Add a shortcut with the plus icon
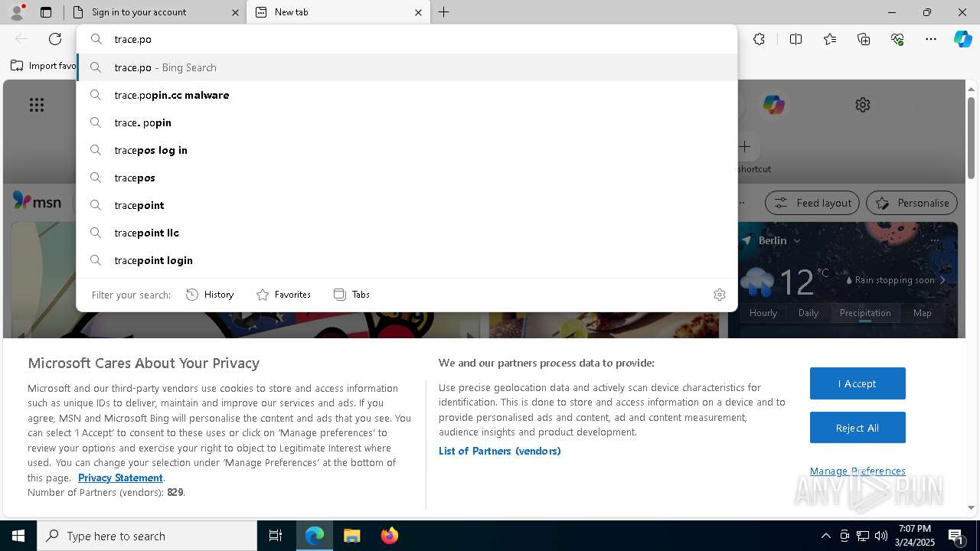Image resolution: width=980 pixels, height=551 pixels. [744, 146]
